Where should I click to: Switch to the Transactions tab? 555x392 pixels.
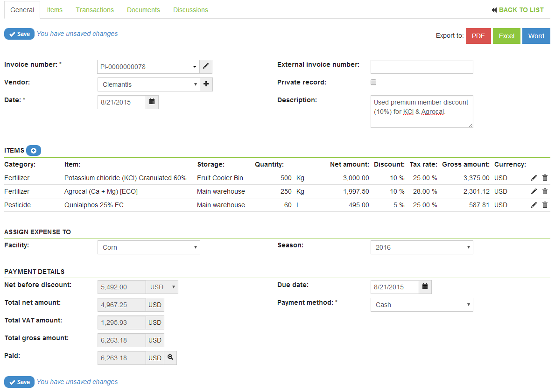(95, 10)
